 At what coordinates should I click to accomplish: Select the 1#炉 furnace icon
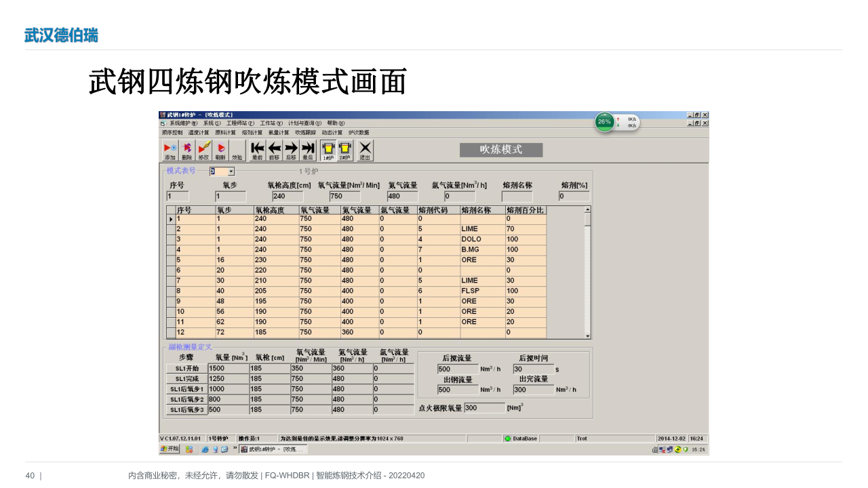tap(328, 150)
